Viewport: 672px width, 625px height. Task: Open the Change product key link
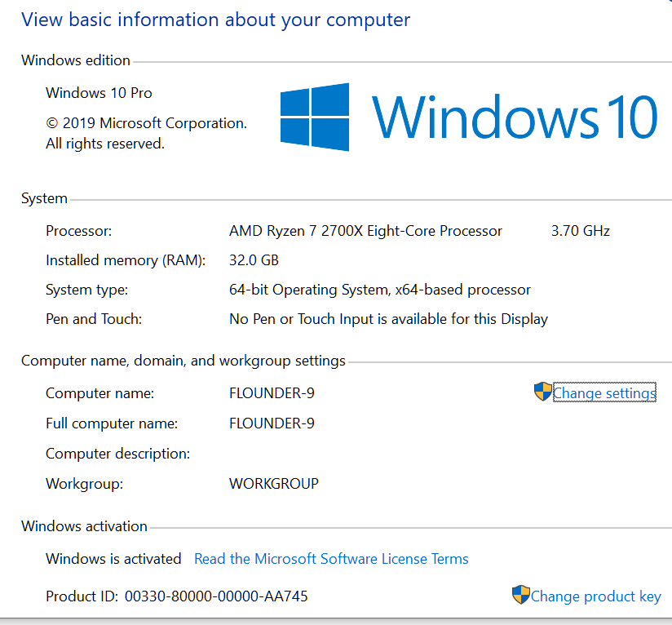(x=595, y=596)
